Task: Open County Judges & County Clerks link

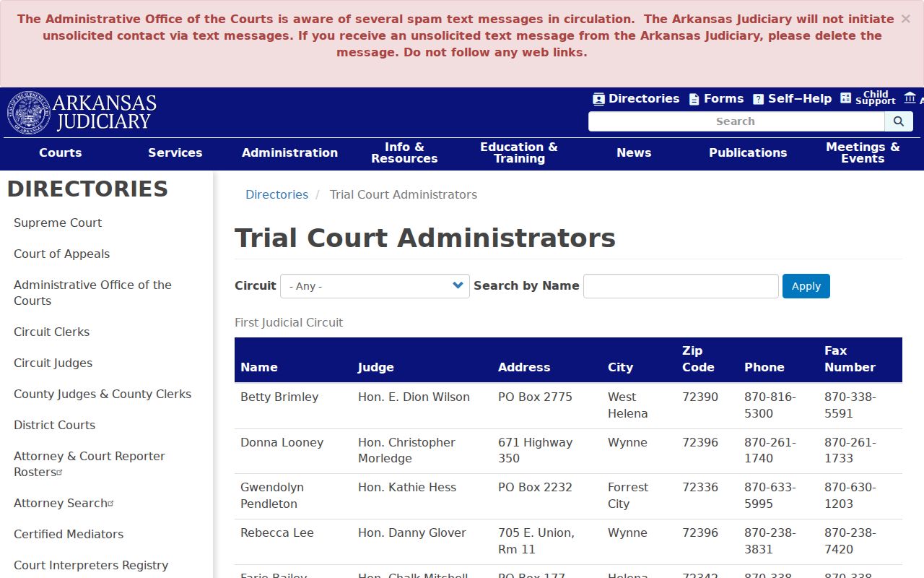Action: 103,394
